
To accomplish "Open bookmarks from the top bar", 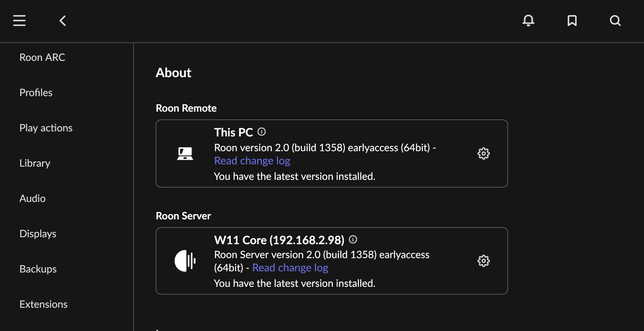I will coord(572,21).
